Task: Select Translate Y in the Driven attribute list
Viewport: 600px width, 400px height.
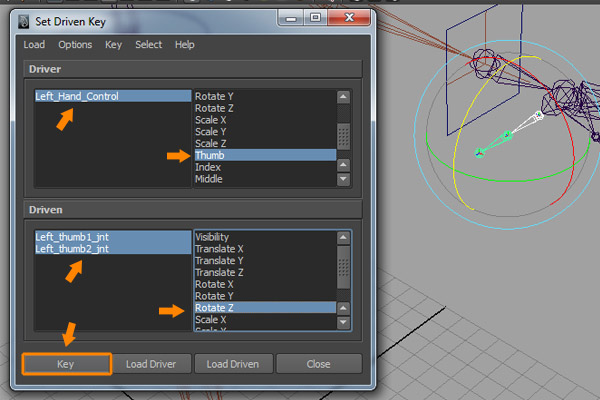Action: coord(265,261)
